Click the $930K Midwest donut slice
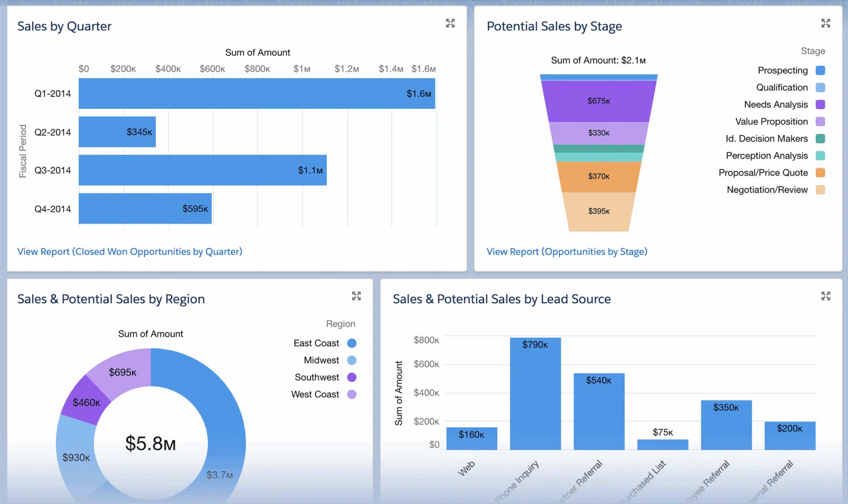The width and height of the screenshot is (848, 504). (76, 457)
